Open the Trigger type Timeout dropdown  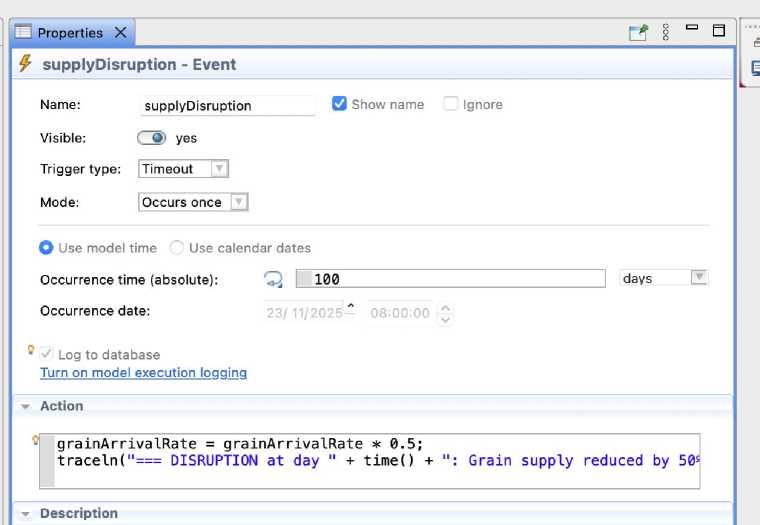pos(183,169)
